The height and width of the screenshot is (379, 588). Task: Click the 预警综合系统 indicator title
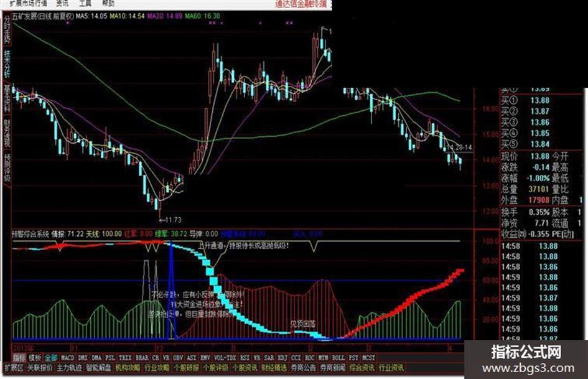click(x=30, y=234)
